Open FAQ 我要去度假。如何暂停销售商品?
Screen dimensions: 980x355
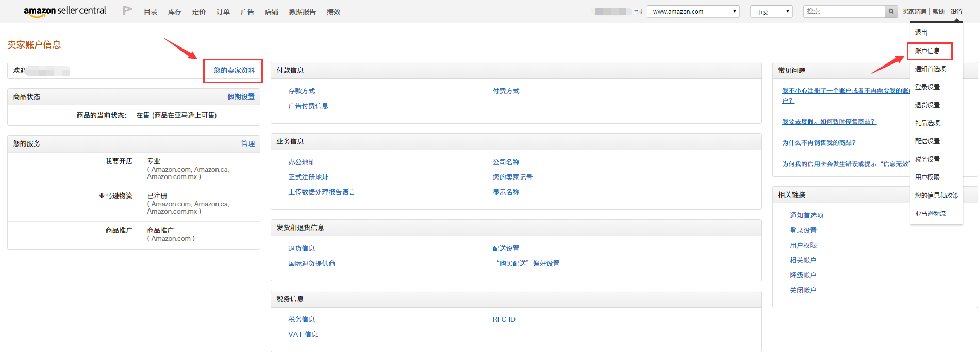click(829, 122)
